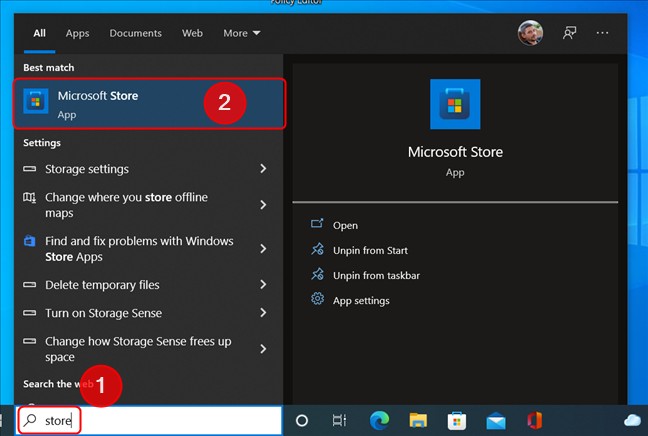Open File Explorer from taskbar
Image resolution: width=648 pixels, height=436 pixels.
(418, 420)
